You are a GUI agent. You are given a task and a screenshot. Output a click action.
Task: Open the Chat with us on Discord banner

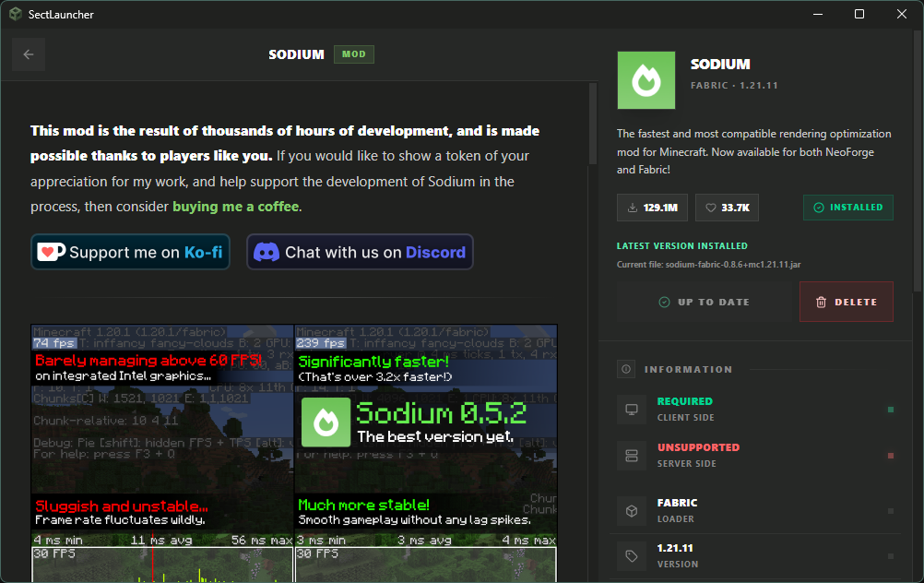point(360,252)
